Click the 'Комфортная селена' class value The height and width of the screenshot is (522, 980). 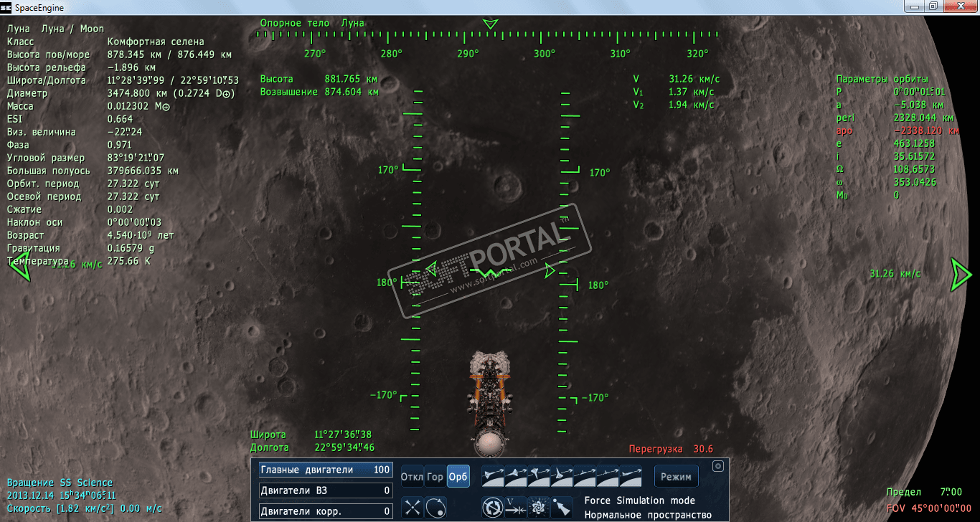coord(156,42)
